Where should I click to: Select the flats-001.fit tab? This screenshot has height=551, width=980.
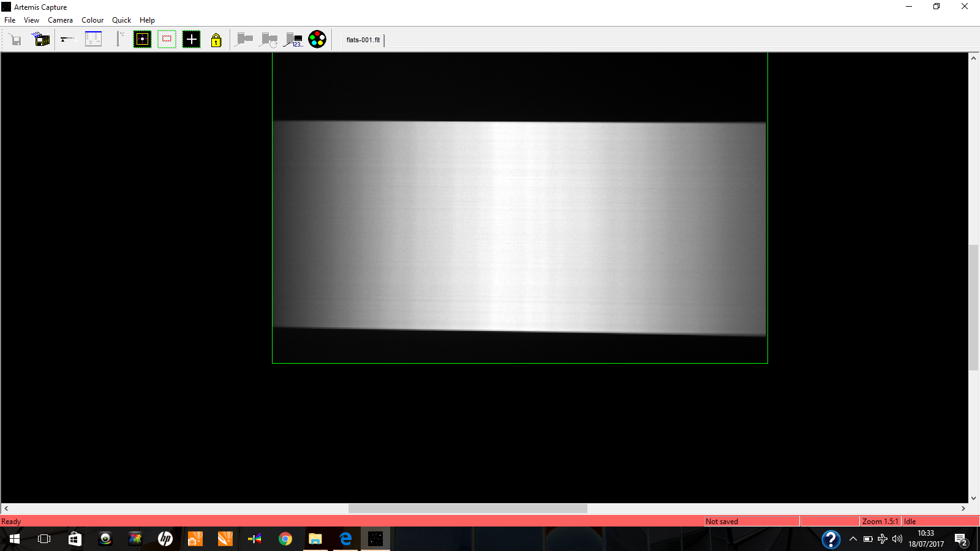click(363, 40)
